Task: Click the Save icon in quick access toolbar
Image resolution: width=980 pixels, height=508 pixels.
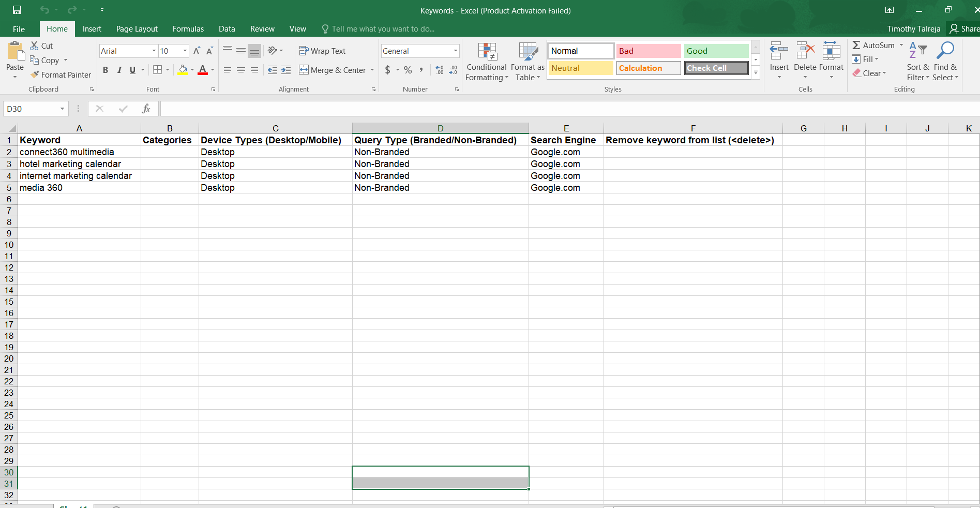Action: pos(17,10)
